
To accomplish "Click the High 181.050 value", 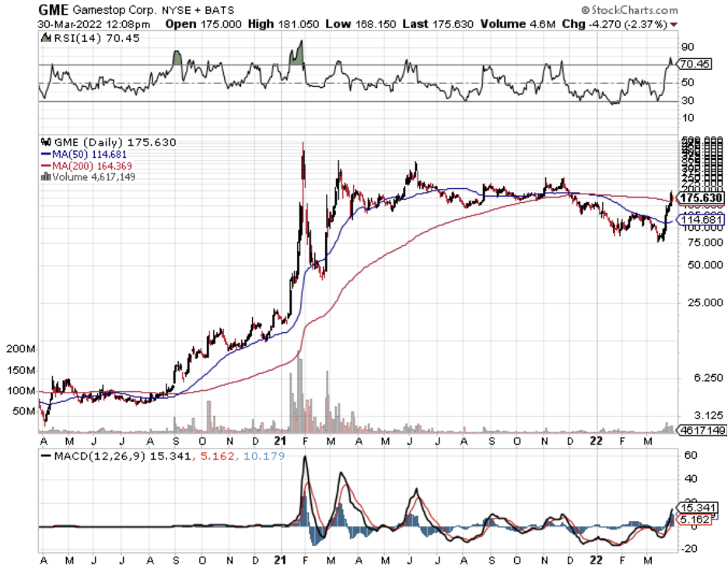I will pos(283,24).
